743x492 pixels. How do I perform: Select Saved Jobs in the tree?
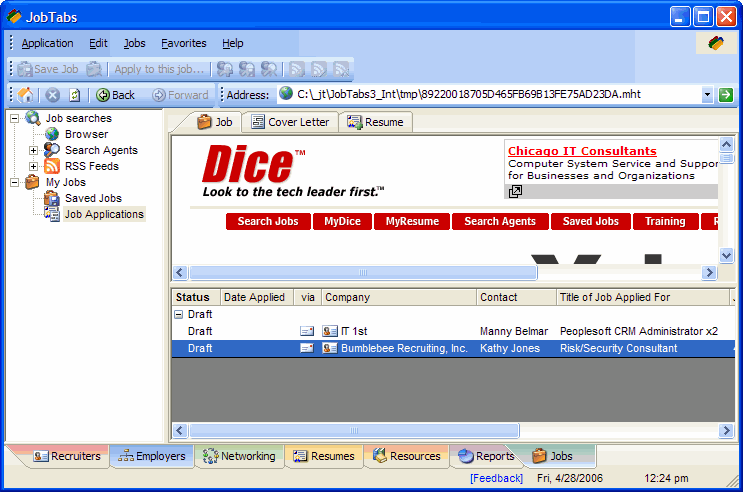(x=93, y=198)
